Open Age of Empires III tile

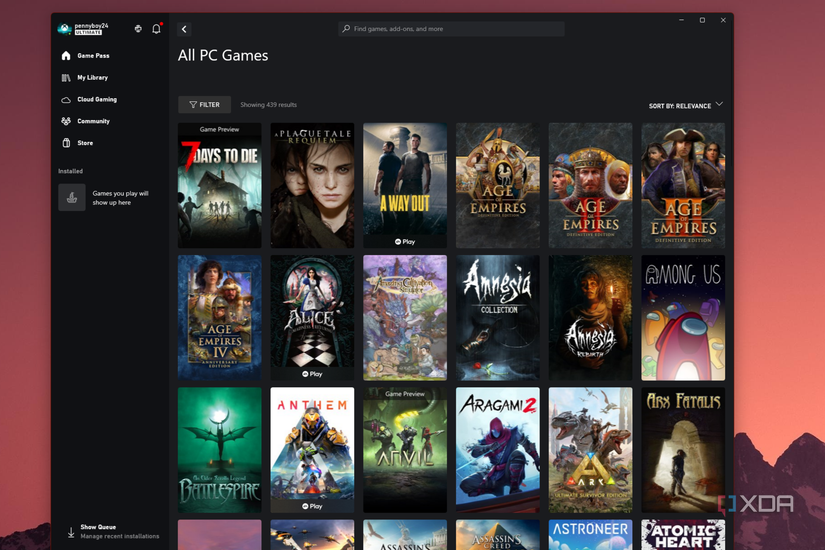click(x=683, y=185)
